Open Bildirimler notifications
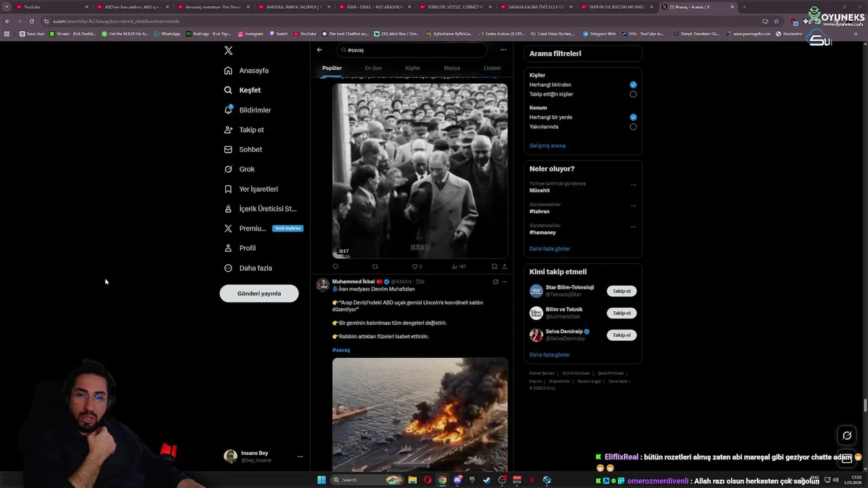This screenshot has height=488, width=868. (247, 110)
